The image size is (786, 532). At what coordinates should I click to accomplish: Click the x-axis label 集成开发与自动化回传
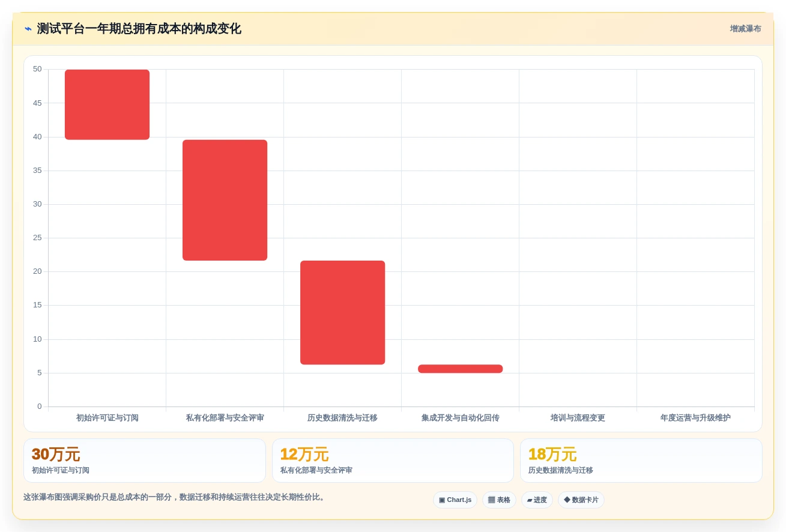pos(460,418)
